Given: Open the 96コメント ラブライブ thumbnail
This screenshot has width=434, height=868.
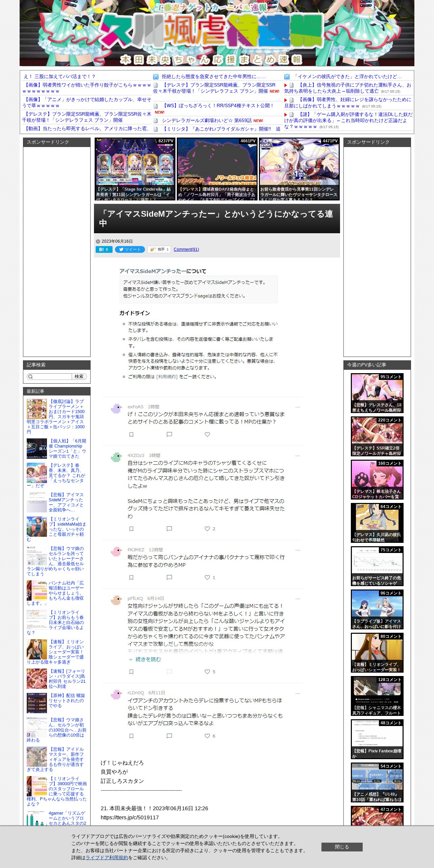Looking at the screenshot, I should pyautogui.click(x=377, y=609).
